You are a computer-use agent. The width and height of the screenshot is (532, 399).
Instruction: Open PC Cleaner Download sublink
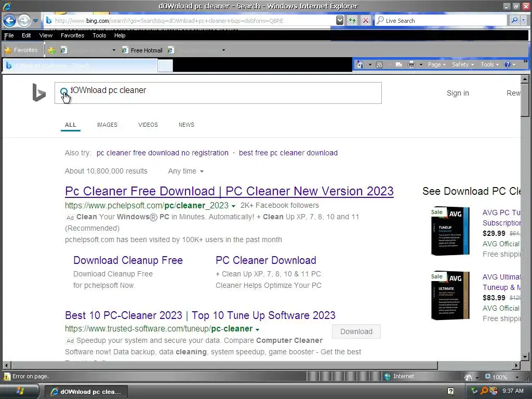coord(266,260)
